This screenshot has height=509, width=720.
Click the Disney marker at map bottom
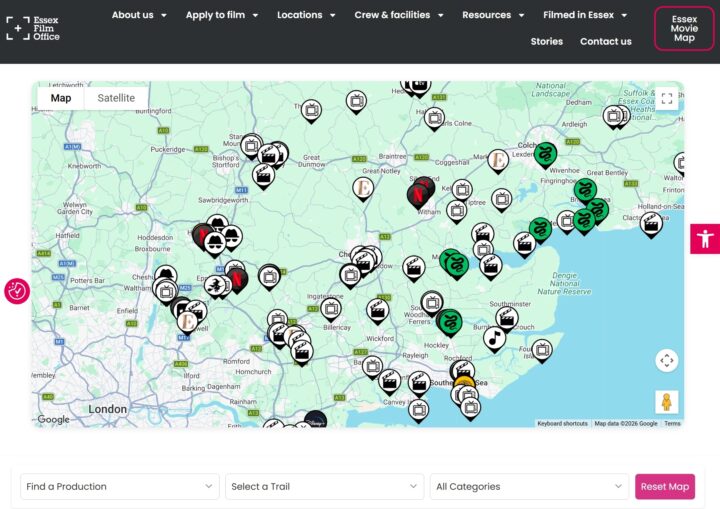click(x=316, y=419)
